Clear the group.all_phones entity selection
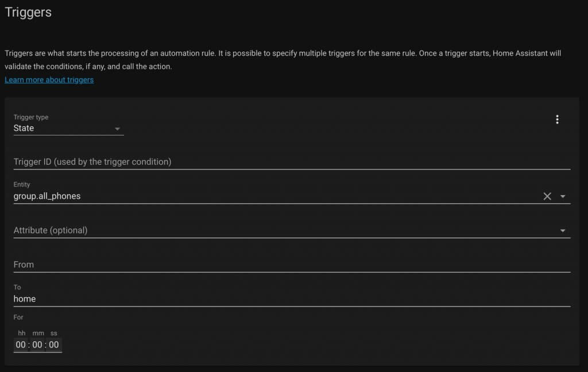This screenshot has width=588, height=372. click(x=547, y=196)
